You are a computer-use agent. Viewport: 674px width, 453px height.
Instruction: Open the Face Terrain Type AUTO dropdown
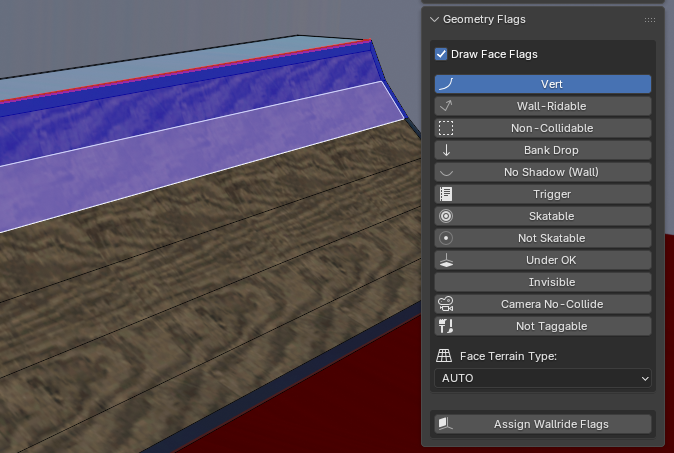click(543, 378)
